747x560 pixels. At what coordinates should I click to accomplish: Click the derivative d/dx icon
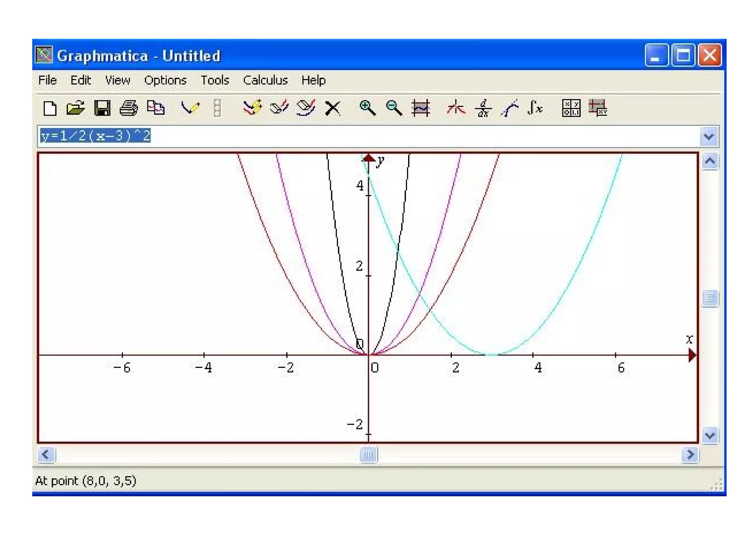(483, 108)
